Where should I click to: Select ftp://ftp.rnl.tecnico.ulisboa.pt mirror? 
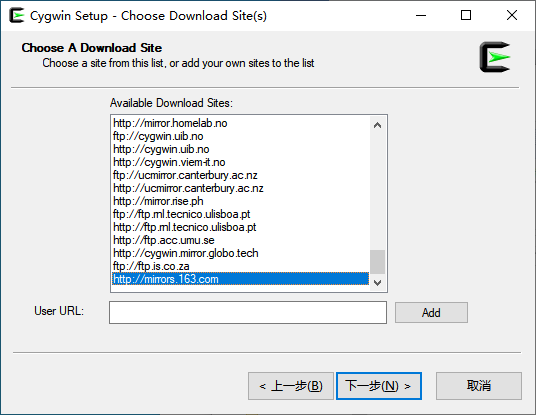pos(241,214)
